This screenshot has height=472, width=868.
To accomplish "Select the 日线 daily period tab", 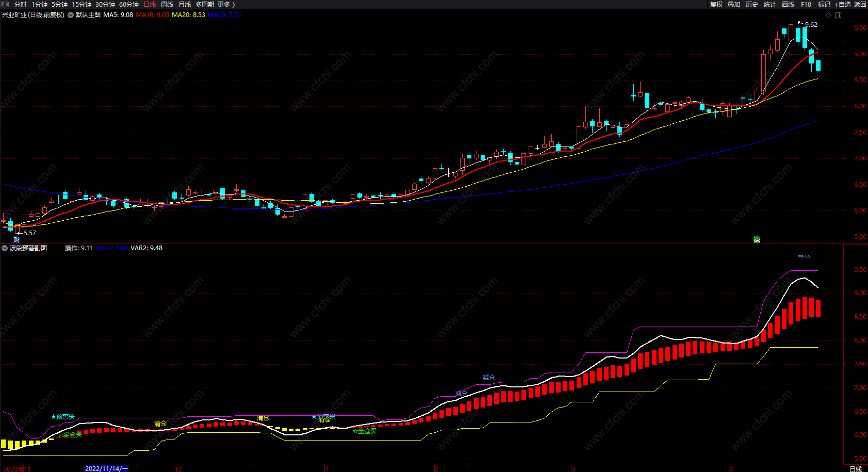I will 150,4.
